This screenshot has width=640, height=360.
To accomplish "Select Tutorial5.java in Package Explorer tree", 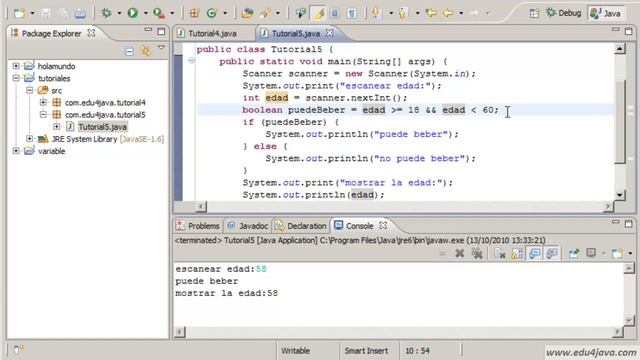I will 102,127.
